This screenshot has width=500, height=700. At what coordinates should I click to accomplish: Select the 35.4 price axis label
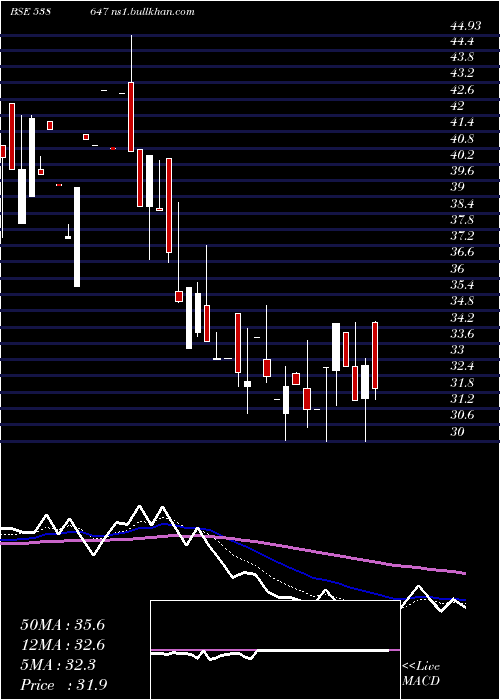coord(462,285)
